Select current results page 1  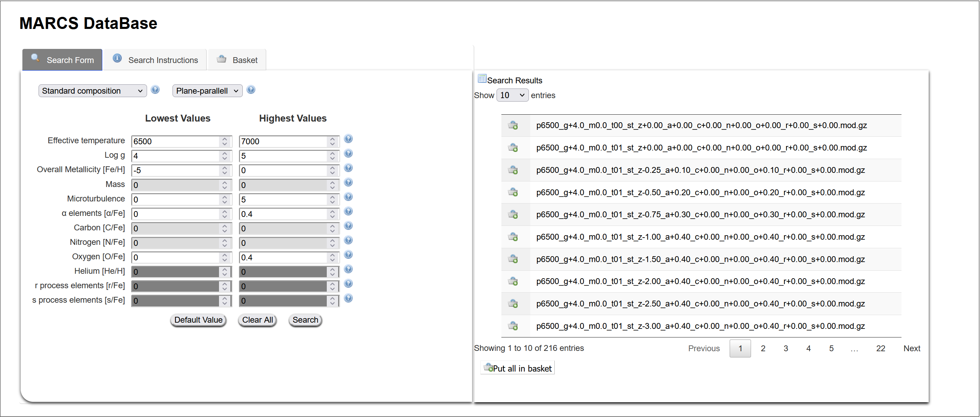(x=740, y=348)
